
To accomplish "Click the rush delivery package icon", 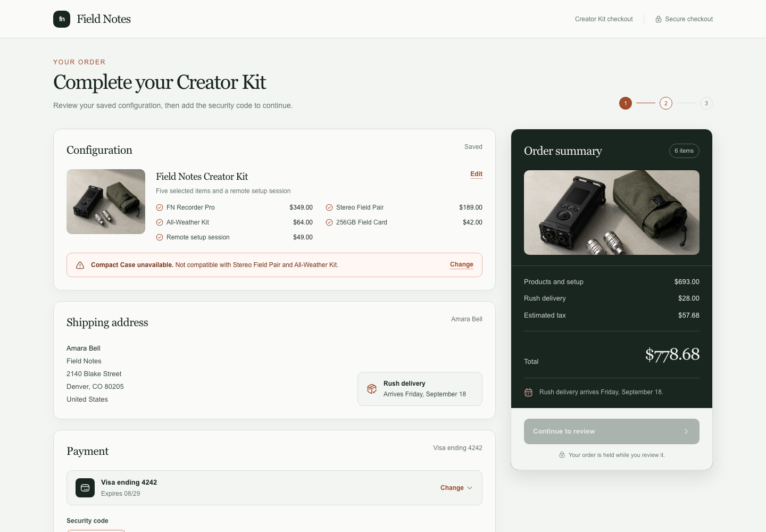I will (372, 389).
